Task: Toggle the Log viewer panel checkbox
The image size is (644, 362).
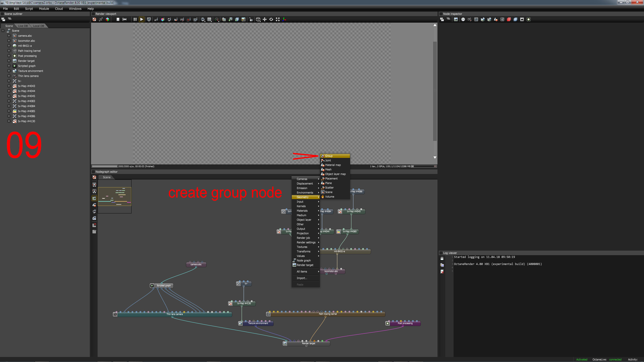Action: click(x=441, y=253)
